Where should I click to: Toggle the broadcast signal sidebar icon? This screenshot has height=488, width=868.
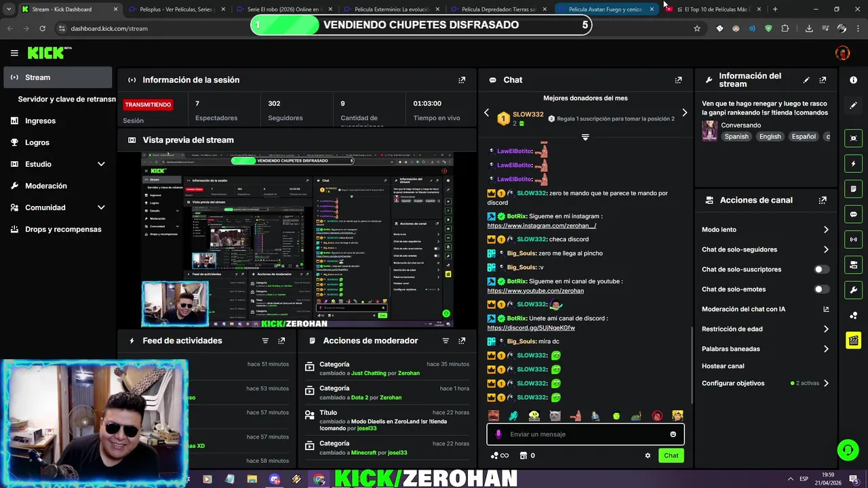(x=853, y=239)
